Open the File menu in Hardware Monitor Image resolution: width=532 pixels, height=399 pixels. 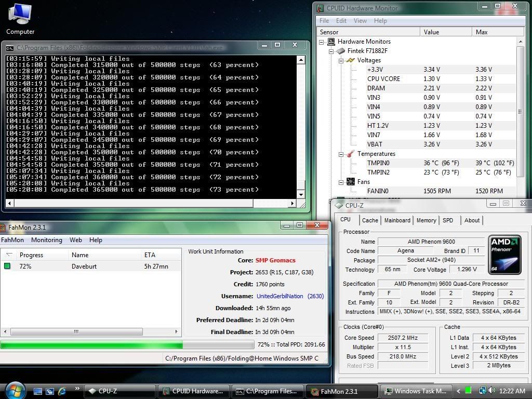324,21
